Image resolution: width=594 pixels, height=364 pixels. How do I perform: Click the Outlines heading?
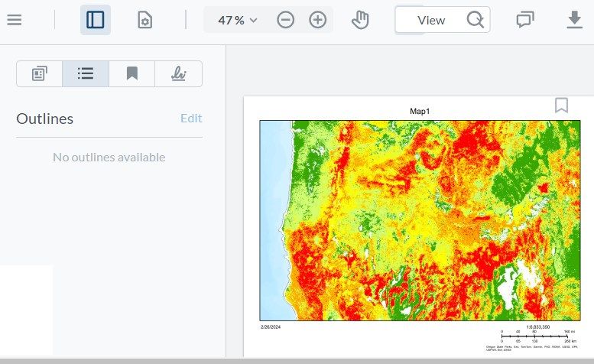click(x=44, y=119)
